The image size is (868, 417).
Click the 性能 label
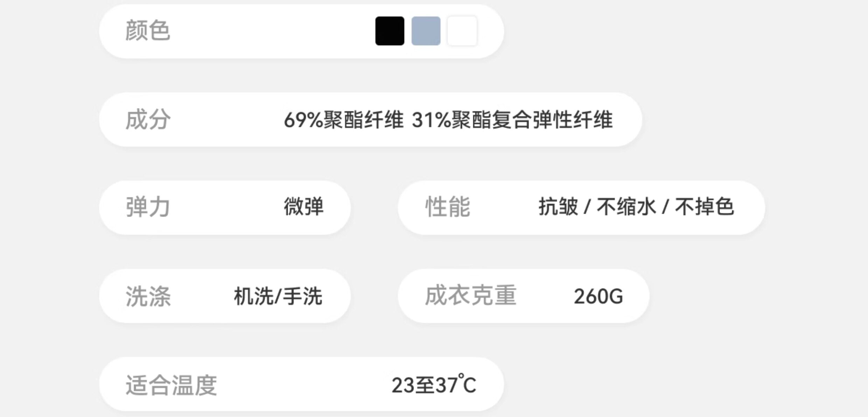447,207
